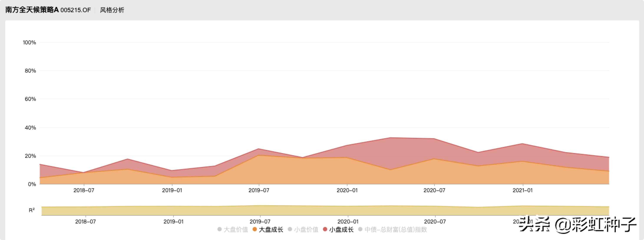Click the 南方全天候策略A fund title
Viewport: 644px width, 240px height.
coord(32,10)
